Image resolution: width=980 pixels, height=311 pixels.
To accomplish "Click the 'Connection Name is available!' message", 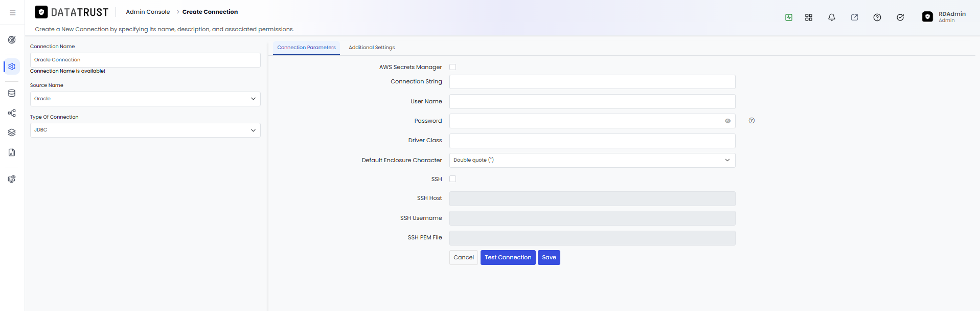I will [67, 71].
